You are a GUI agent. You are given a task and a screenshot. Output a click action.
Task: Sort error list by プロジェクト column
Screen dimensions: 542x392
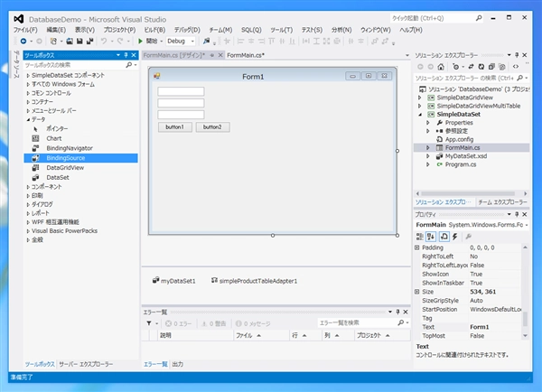pyautogui.click(x=382, y=335)
